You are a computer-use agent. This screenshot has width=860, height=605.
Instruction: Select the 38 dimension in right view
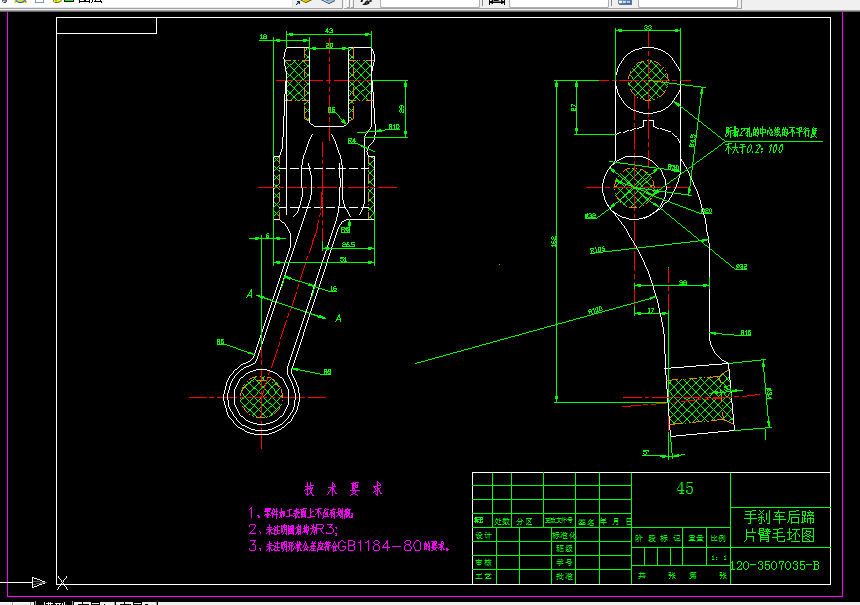(x=683, y=282)
